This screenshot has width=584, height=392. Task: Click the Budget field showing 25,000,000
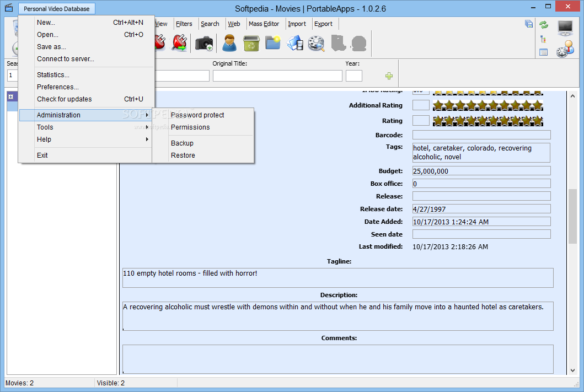click(x=481, y=171)
